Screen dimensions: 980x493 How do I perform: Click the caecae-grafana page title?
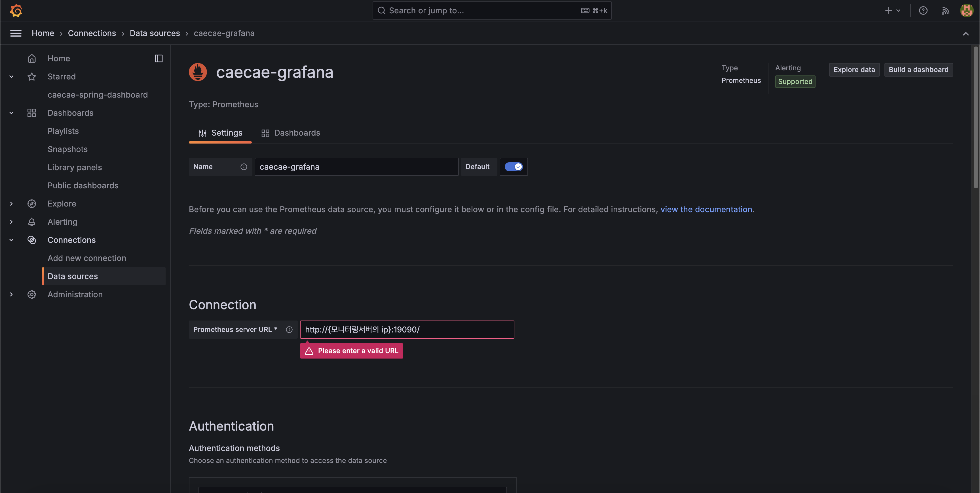(275, 72)
